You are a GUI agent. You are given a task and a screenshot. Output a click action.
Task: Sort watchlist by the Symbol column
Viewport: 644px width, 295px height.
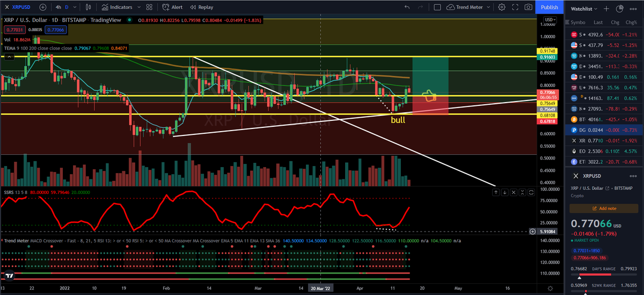[x=578, y=22]
